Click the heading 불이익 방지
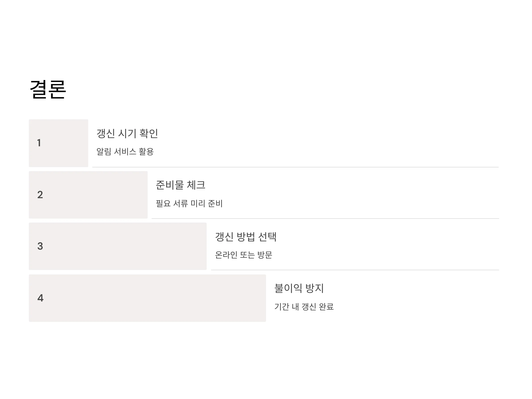The height and width of the screenshot is (399, 532). (299, 288)
